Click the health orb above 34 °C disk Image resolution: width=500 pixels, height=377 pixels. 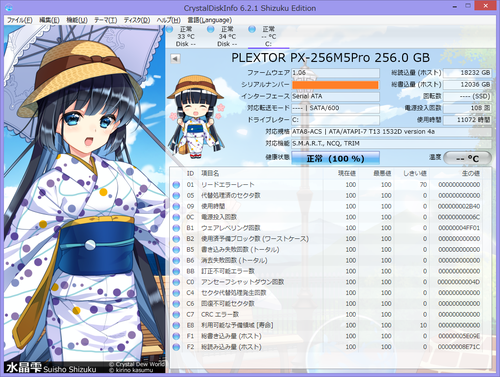210,29
